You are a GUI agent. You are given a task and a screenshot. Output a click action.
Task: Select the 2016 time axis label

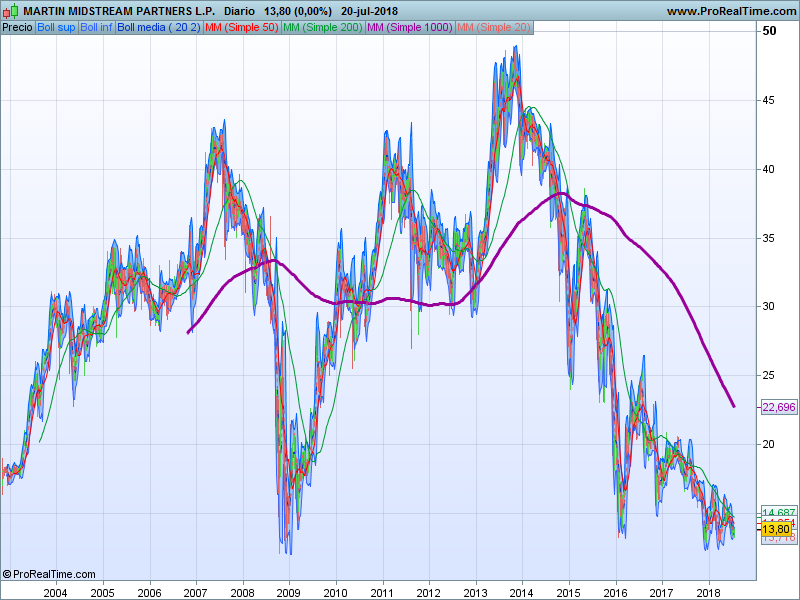pyautogui.click(x=616, y=593)
